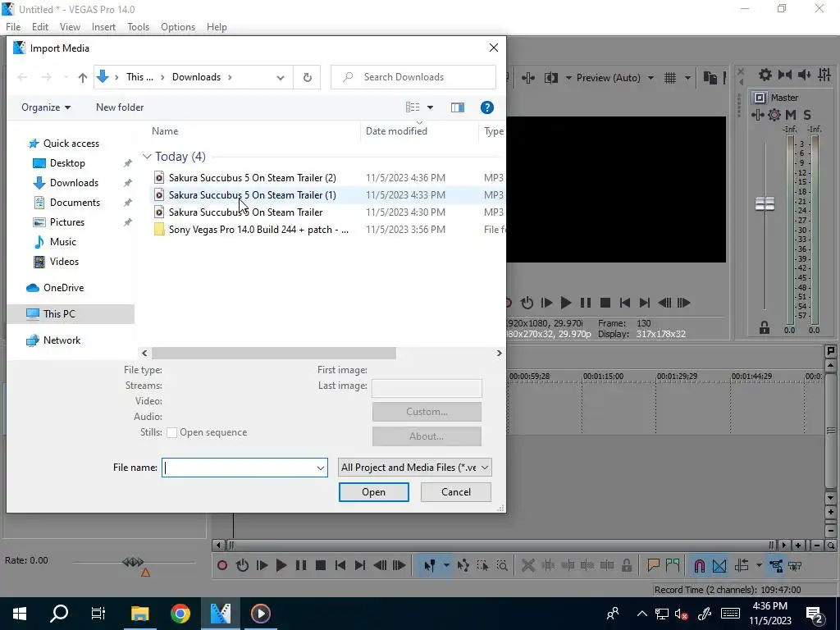
Task: Toggle Solo (S) on Master bus
Action: coord(807,115)
